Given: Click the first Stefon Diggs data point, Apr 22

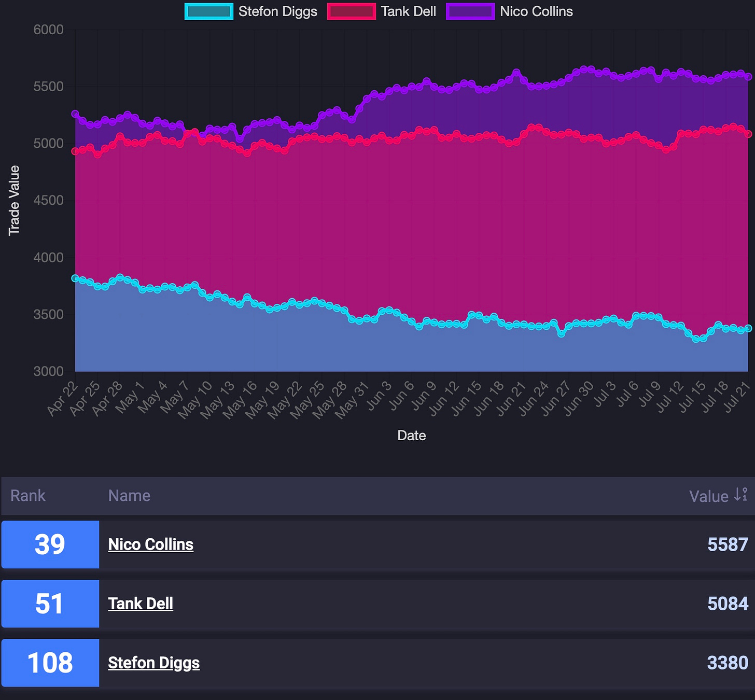Looking at the screenshot, I should 75,278.
